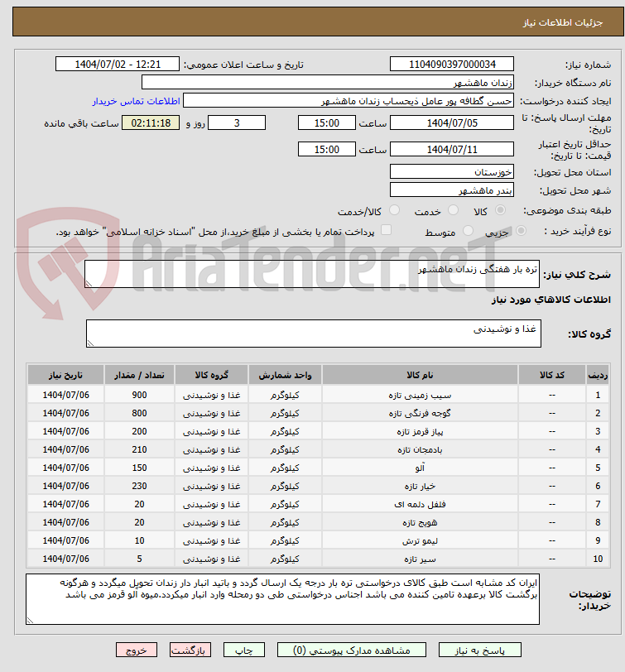Click quantity 230 in the table
Viewport: 625px width, 672px height.
[x=139, y=486]
